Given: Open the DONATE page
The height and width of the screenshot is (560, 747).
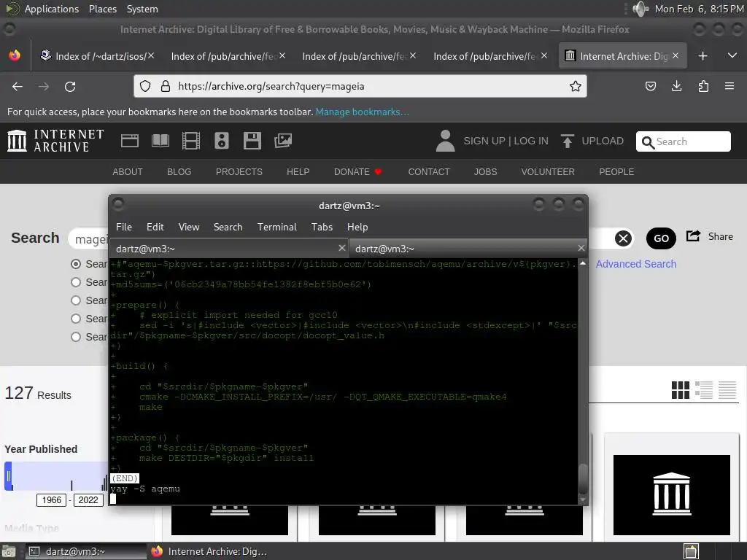Looking at the screenshot, I should click(357, 172).
